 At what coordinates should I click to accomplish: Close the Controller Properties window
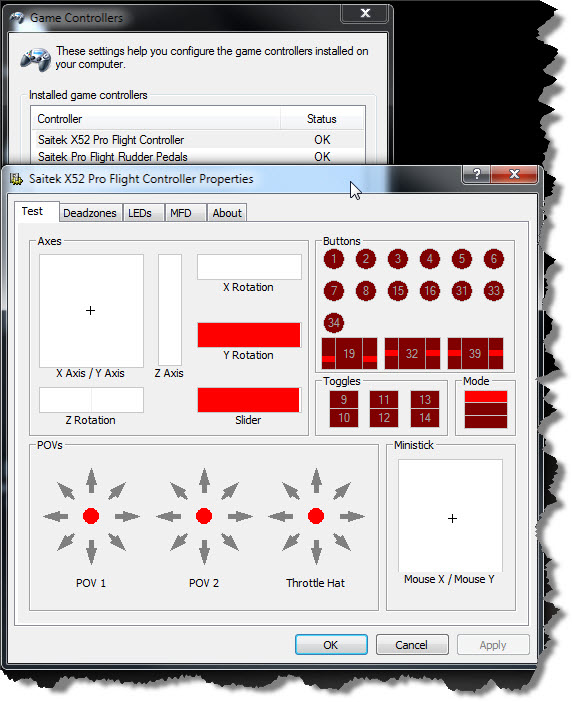[x=514, y=174]
